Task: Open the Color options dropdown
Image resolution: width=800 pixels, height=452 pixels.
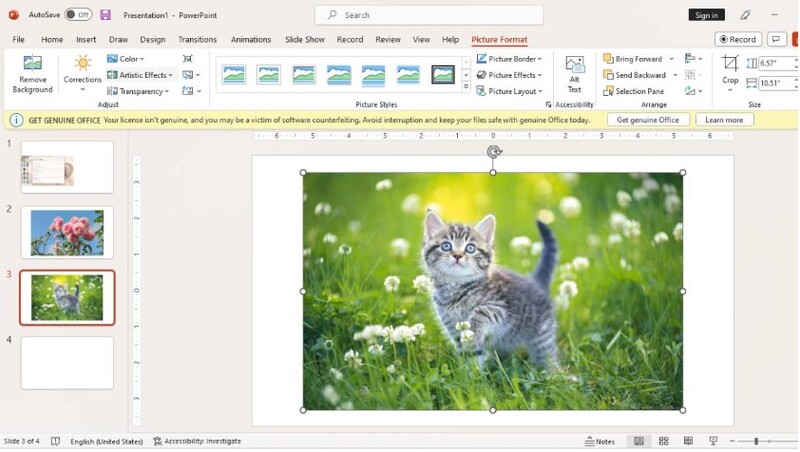Action: pyautogui.click(x=126, y=59)
